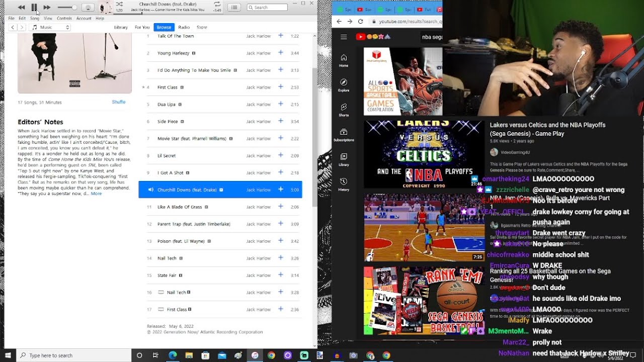Open YouTube History in sidebar
The image size is (644, 362).
coord(344,184)
